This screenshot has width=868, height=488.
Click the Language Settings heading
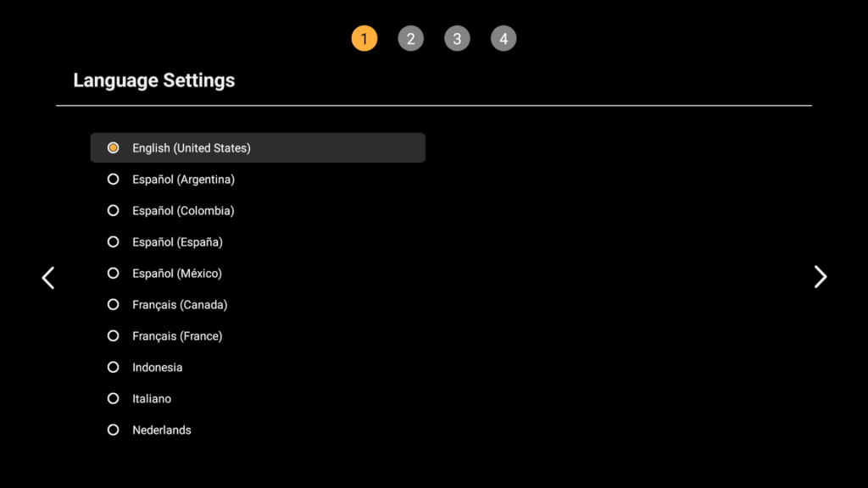coord(154,80)
